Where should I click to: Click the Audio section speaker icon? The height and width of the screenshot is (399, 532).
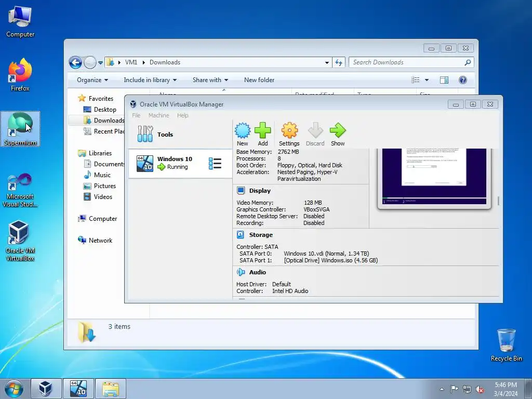tap(241, 272)
